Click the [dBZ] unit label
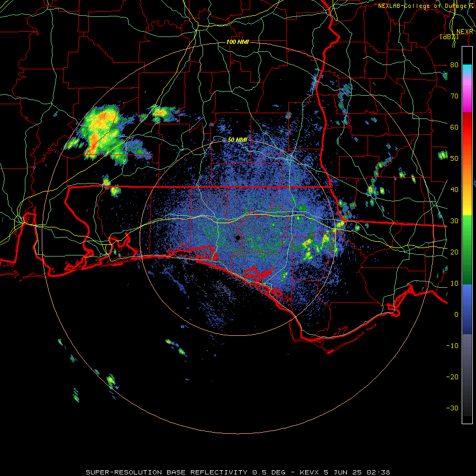Screen dimensions: 476x476 point(449,36)
